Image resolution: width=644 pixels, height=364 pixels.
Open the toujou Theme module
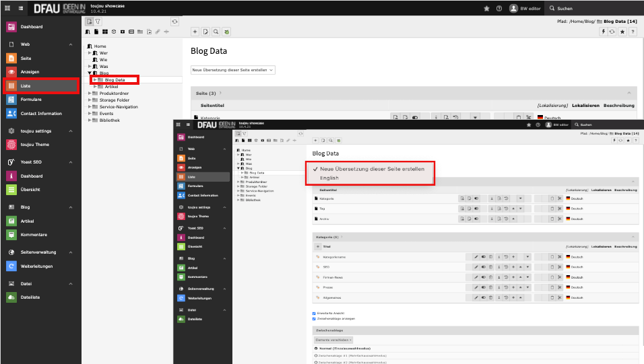coord(34,145)
